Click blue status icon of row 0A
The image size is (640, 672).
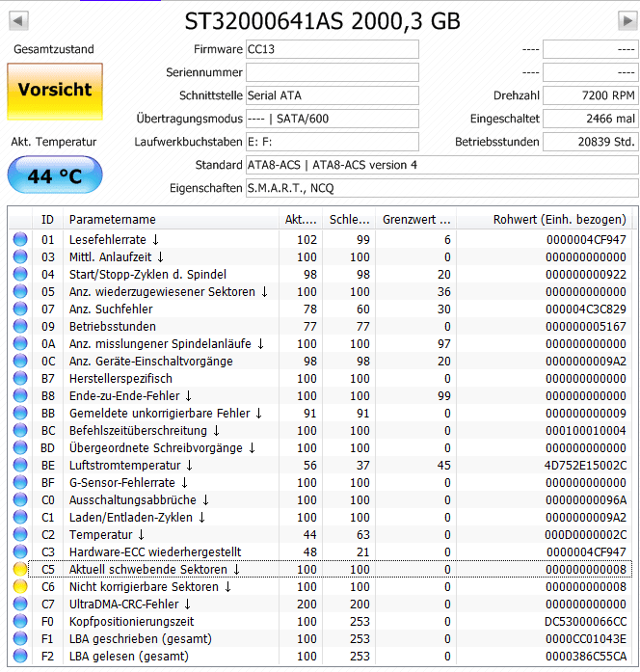(20, 344)
